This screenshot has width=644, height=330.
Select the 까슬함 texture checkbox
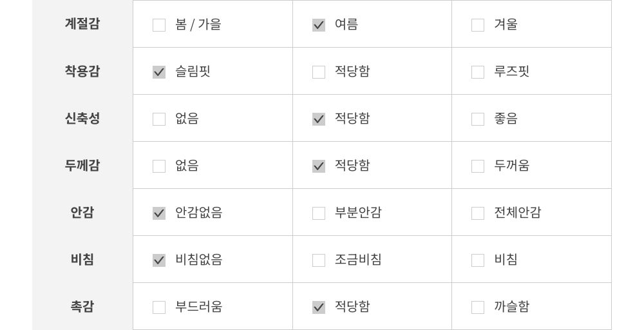click(478, 307)
